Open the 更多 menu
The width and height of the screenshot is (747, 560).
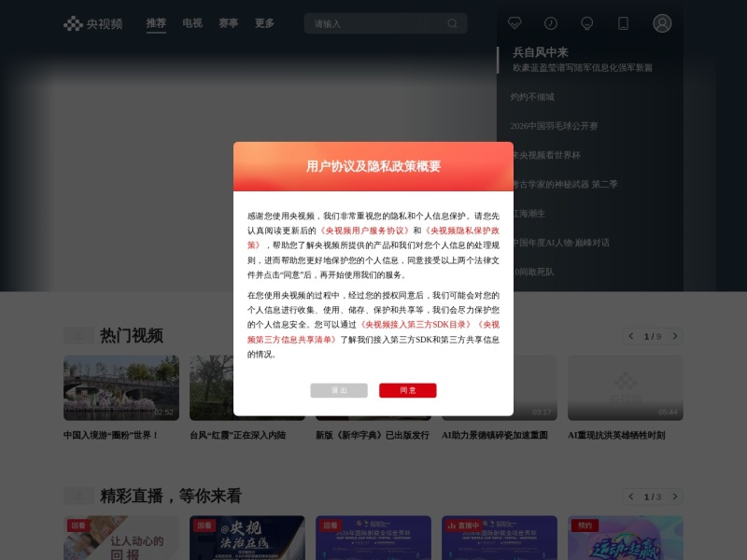tap(264, 23)
